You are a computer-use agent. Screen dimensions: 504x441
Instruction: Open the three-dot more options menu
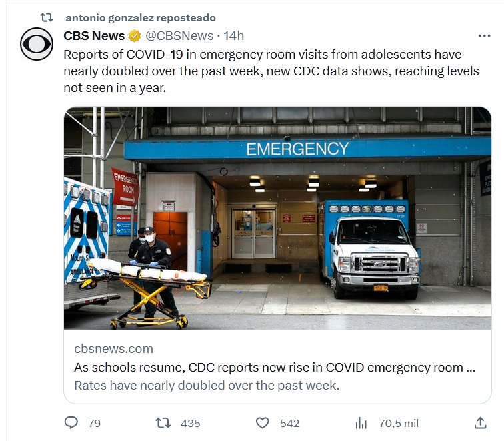tap(485, 36)
